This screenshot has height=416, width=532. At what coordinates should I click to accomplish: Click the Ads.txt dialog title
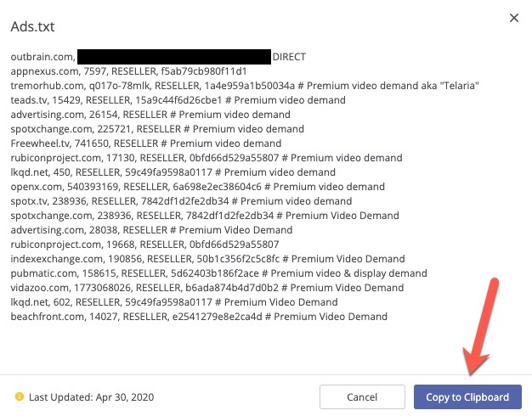pyautogui.click(x=31, y=26)
